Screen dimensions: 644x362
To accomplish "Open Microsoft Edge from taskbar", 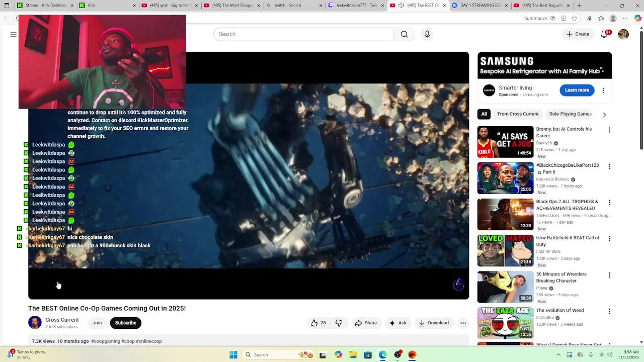I will [383, 355].
